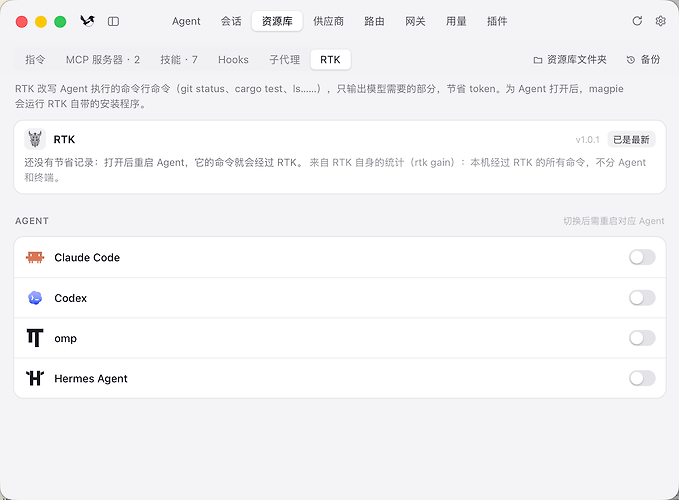This screenshot has width=679, height=500.
Task: Enable RTK for Claude Code
Action: point(642,257)
